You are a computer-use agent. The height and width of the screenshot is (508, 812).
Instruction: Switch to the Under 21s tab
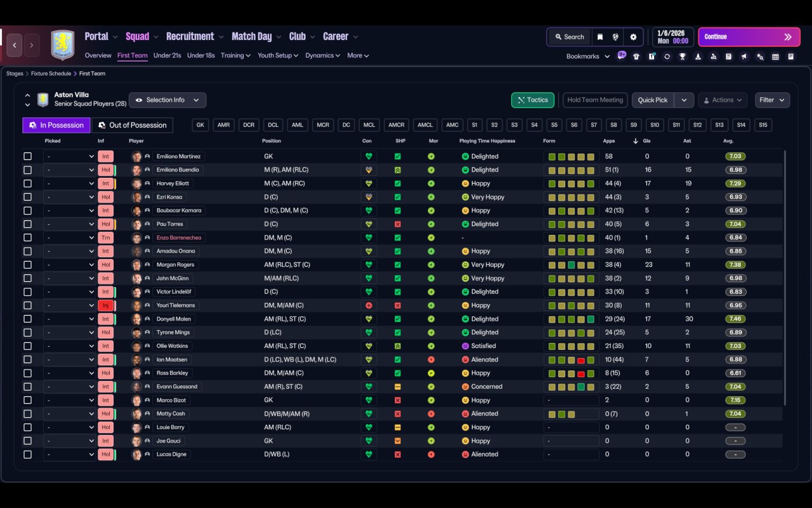(x=167, y=55)
